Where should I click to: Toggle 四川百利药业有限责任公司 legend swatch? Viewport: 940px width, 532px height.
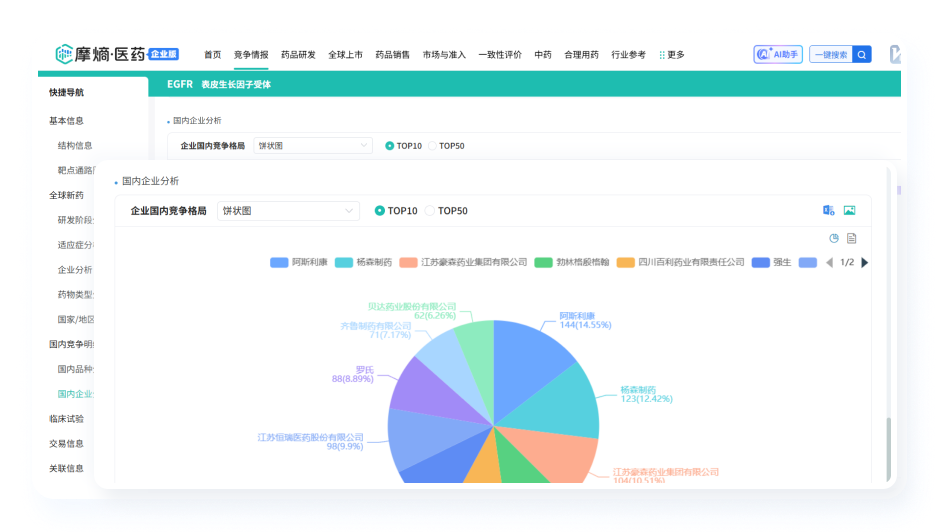(x=625, y=262)
